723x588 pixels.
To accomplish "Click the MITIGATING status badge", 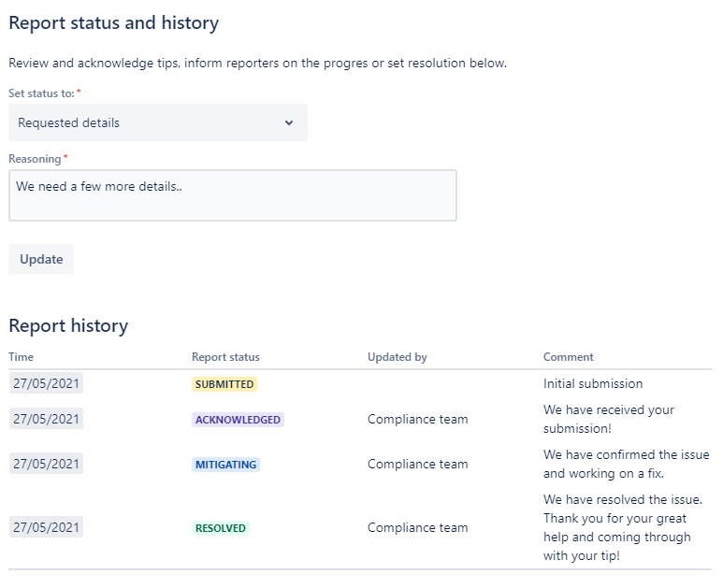I will coord(225,465).
